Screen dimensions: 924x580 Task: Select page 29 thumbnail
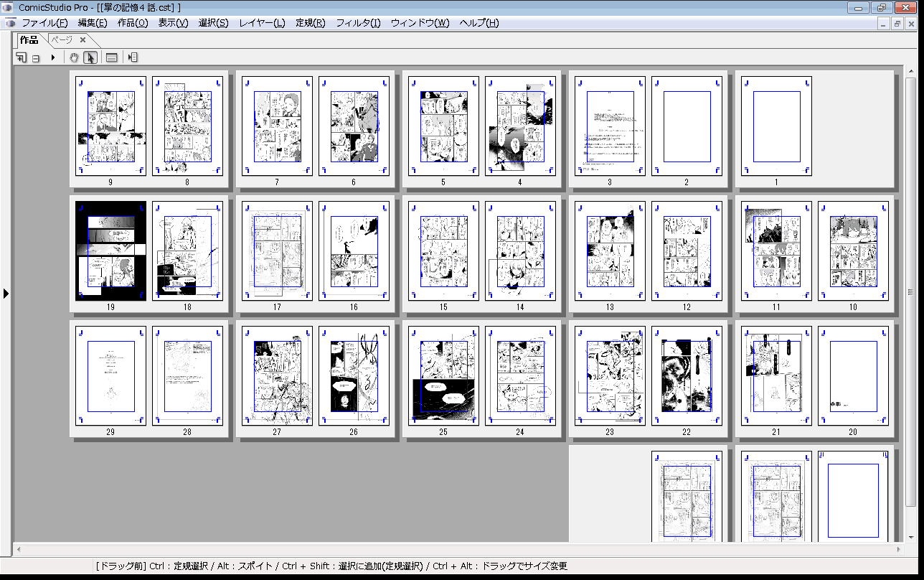coord(110,376)
